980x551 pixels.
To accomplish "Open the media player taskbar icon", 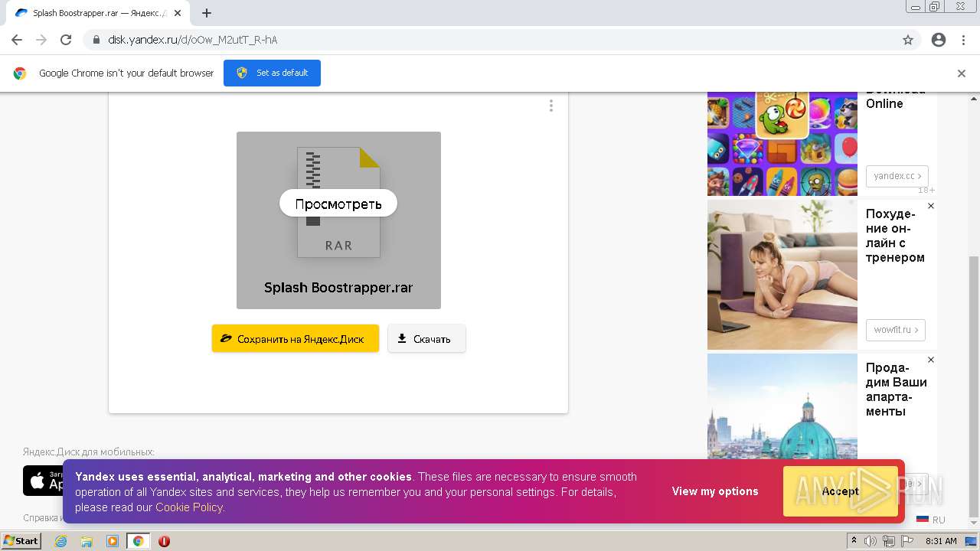I will 113,541.
